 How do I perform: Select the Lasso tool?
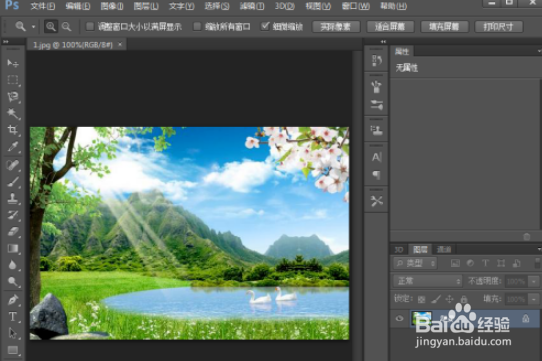click(x=13, y=96)
